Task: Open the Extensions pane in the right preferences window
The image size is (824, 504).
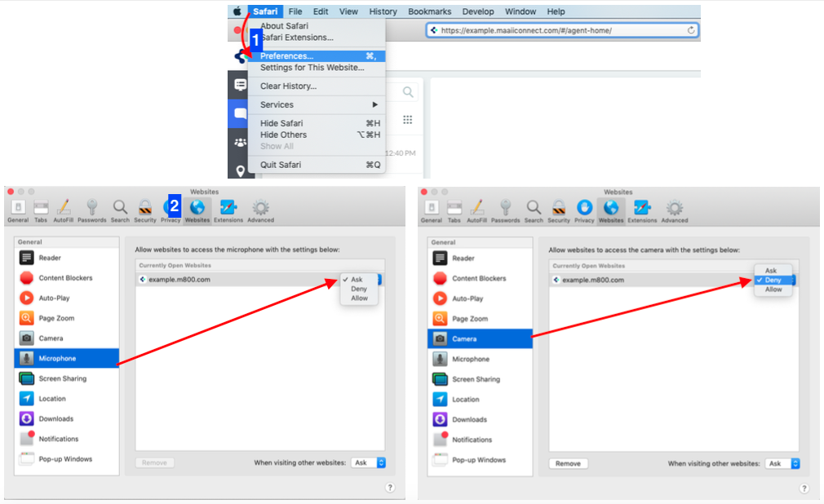Action: tap(642, 210)
